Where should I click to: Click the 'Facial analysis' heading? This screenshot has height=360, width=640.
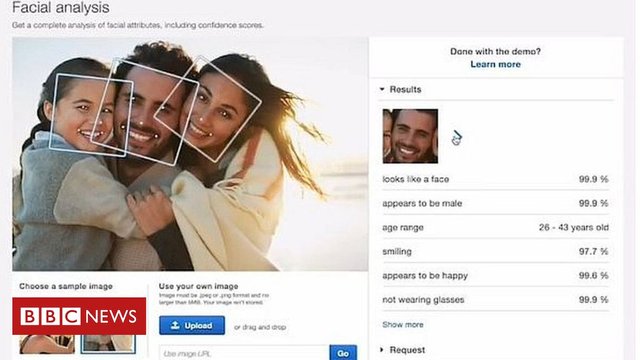pyautogui.click(x=61, y=7)
